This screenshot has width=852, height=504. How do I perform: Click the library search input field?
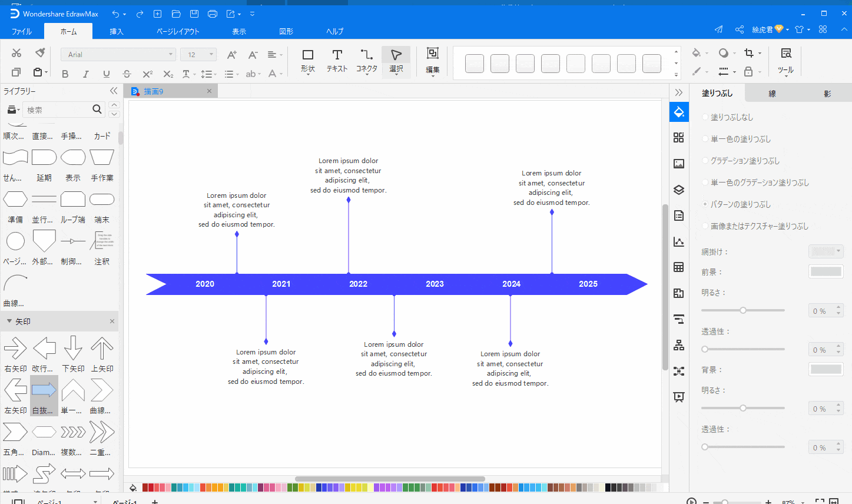pyautogui.click(x=57, y=110)
